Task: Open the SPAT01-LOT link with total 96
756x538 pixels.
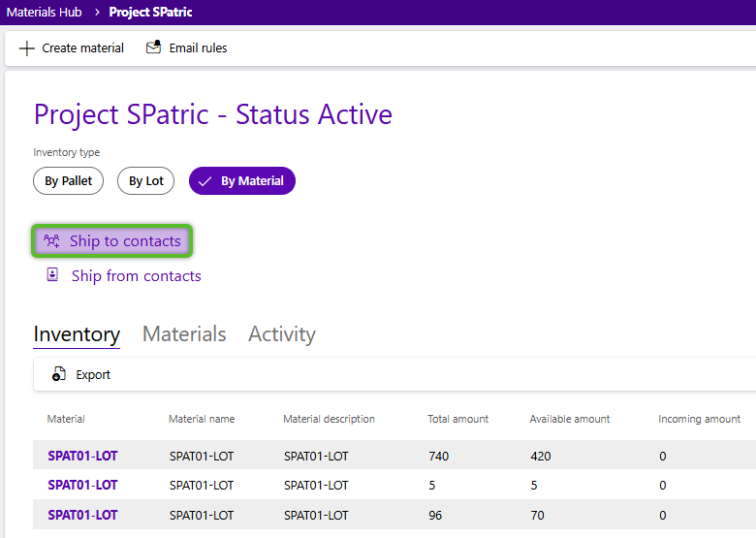Action: coord(82,515)
